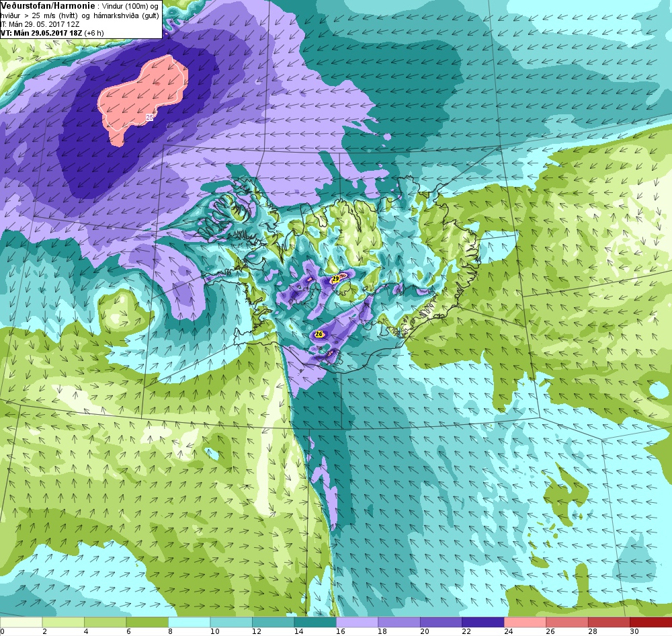Click the valid time "VT: Mán 29.05.2017 18Z" line

42,33
